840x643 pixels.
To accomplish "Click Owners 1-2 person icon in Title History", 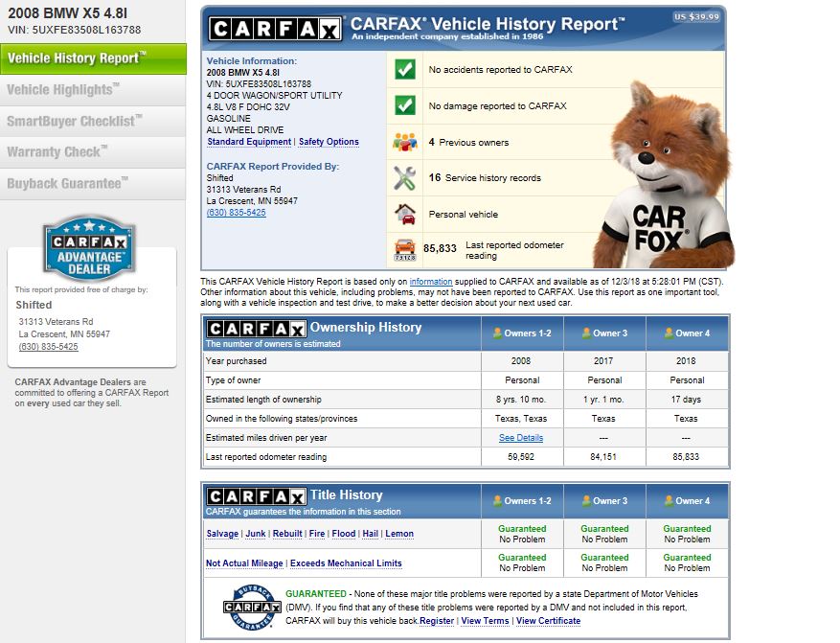I will [497, 500].
